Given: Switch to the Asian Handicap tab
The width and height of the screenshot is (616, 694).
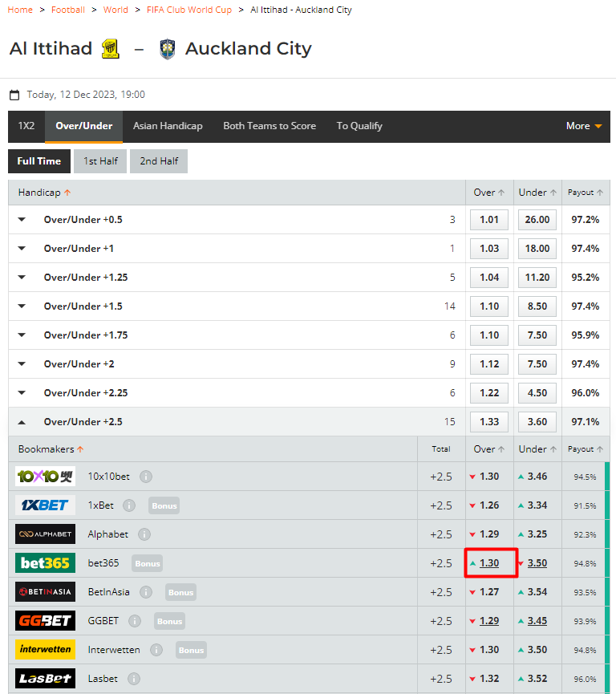Looking at the screenshot, I should [x=168, y=126].
